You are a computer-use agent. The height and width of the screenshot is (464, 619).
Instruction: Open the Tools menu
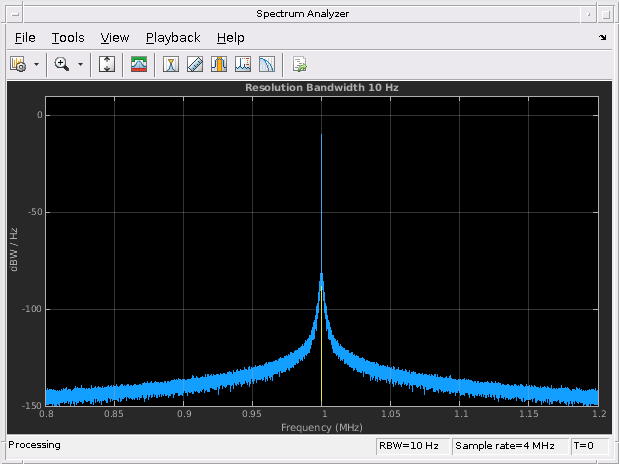click(68, 38)
